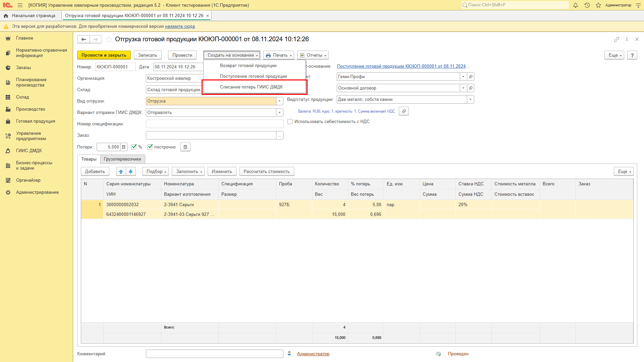
Task: Click the Комментарий input field
Action: pos(215,354)
